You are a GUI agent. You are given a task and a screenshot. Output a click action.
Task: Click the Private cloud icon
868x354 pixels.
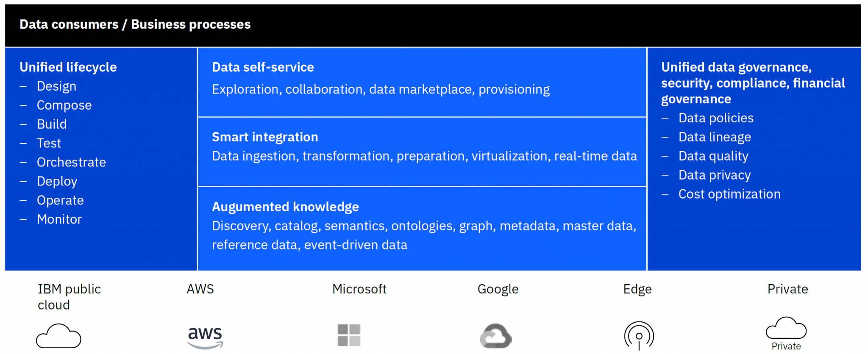[x=786, y=334]
